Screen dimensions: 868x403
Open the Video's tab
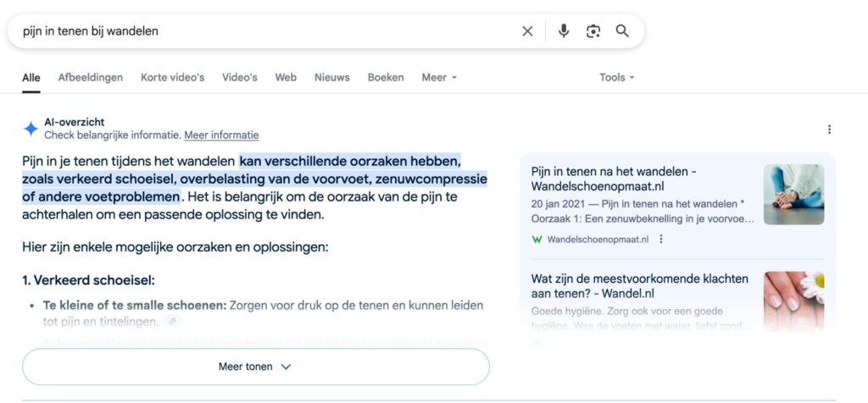(x=240, y=77)
